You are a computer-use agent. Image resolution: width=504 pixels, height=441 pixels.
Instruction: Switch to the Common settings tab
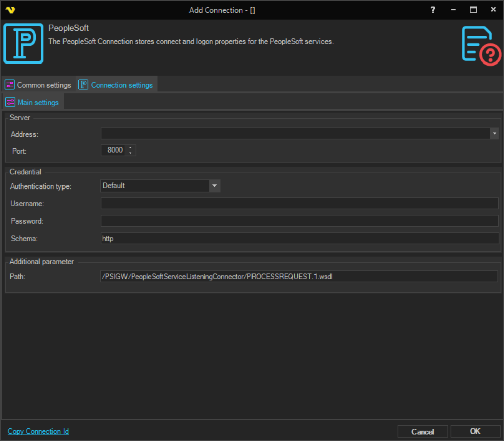(43, 85)
